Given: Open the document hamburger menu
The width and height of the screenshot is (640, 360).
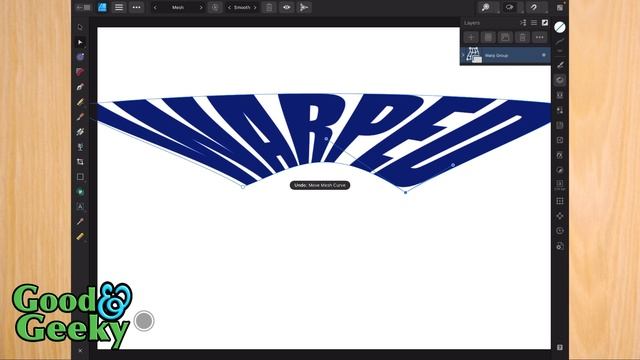Looking at the screenshot, I should tap(119, 7).
